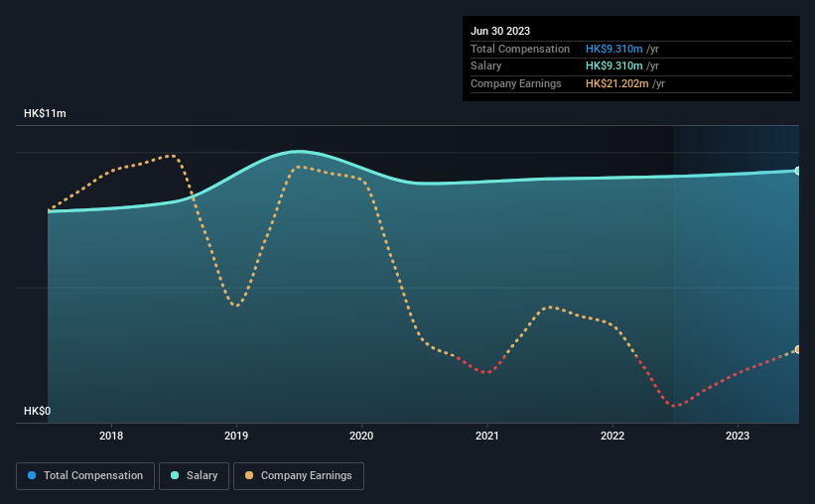Click the 2021 axis label
Screen dimensions: 815x504
click(487, 436)
